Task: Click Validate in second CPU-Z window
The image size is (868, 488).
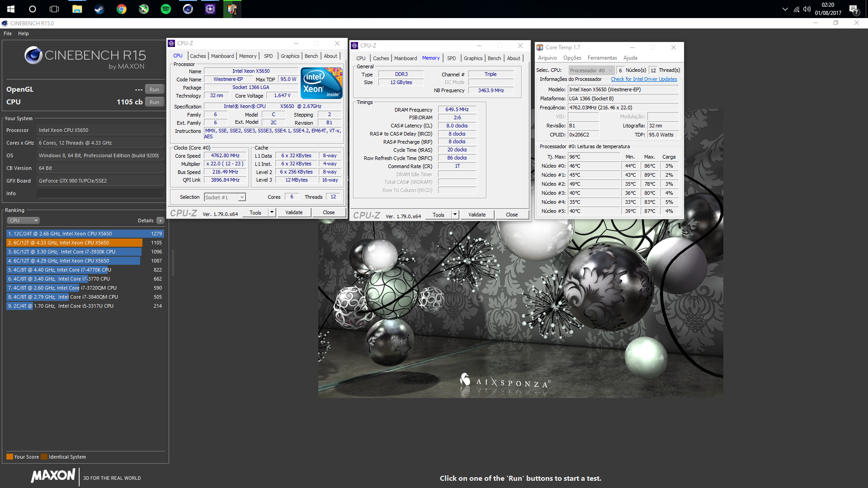Action: coord(477,215)
